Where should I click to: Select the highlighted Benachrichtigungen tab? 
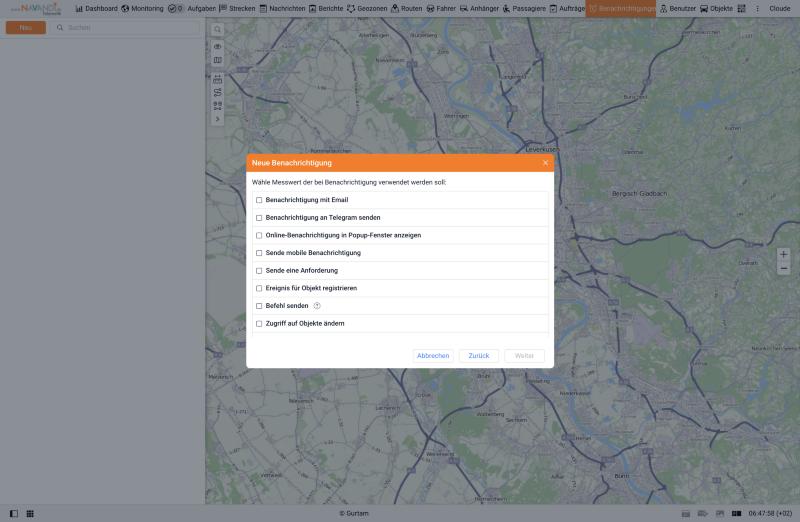click(621, 9)
